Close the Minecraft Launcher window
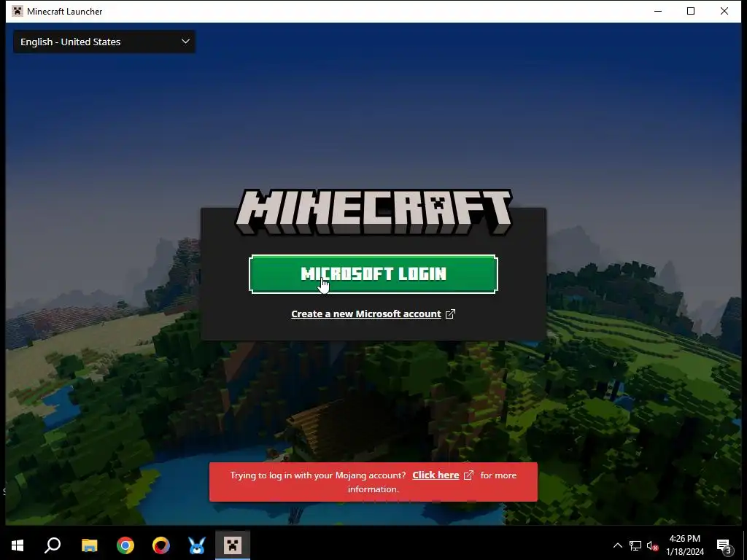The height and width of the screenshot is (560, 747). (x=724, y=11)
